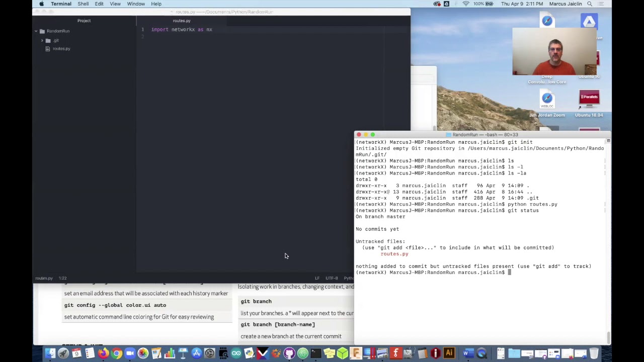Collapse the RandomRun project folder

(x=36, y=31)
